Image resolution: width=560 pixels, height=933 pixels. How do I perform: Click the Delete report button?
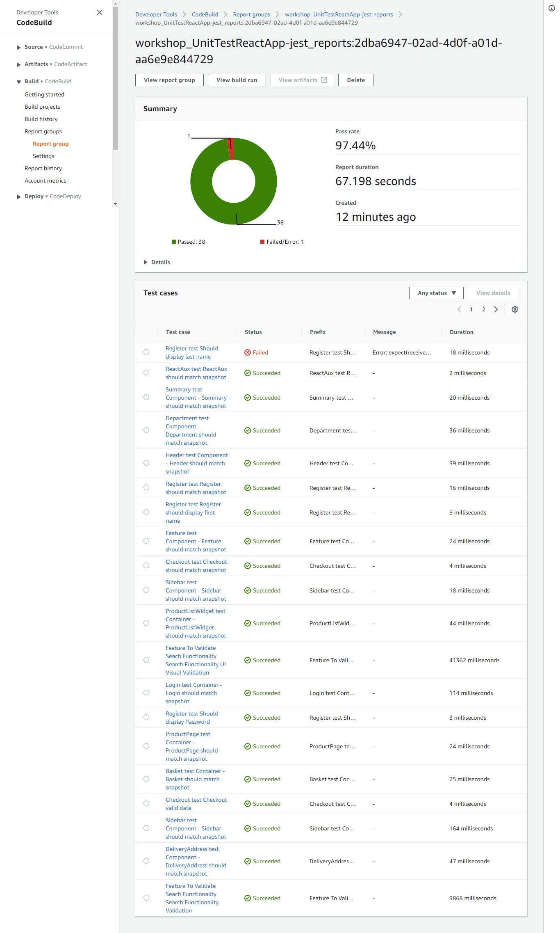pos(356,80)
